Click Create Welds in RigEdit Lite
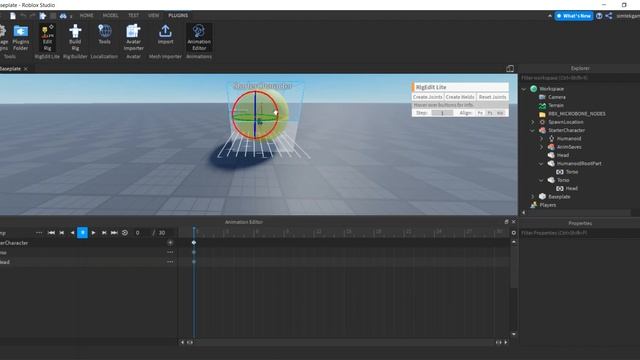Viewport: 640px width, 360px height. pyautogui.click(x=460, y=97)
